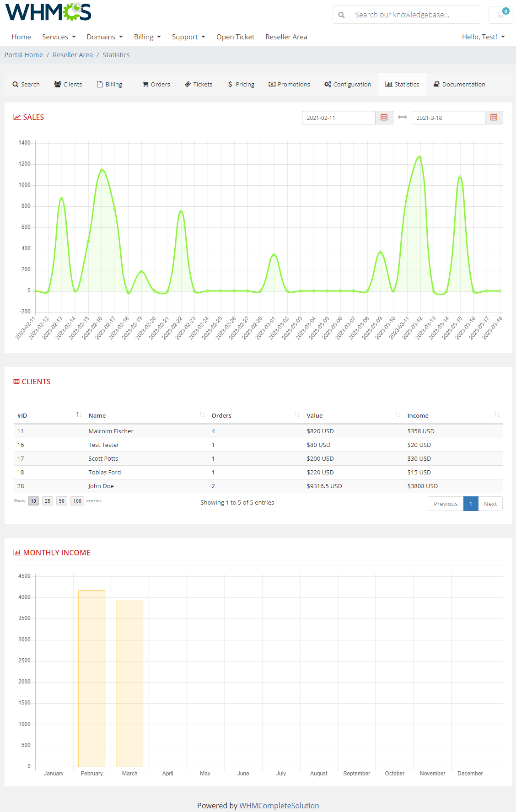This screenshot has width=516, height=812.
Task: Switch to the Orders tab
Action: pos(156,84)
